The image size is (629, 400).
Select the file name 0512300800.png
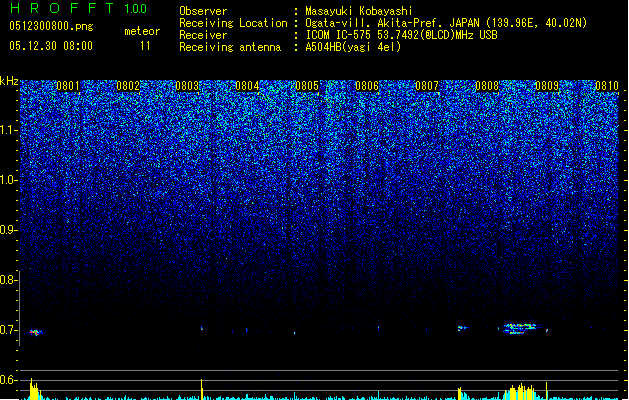(51, 26)
